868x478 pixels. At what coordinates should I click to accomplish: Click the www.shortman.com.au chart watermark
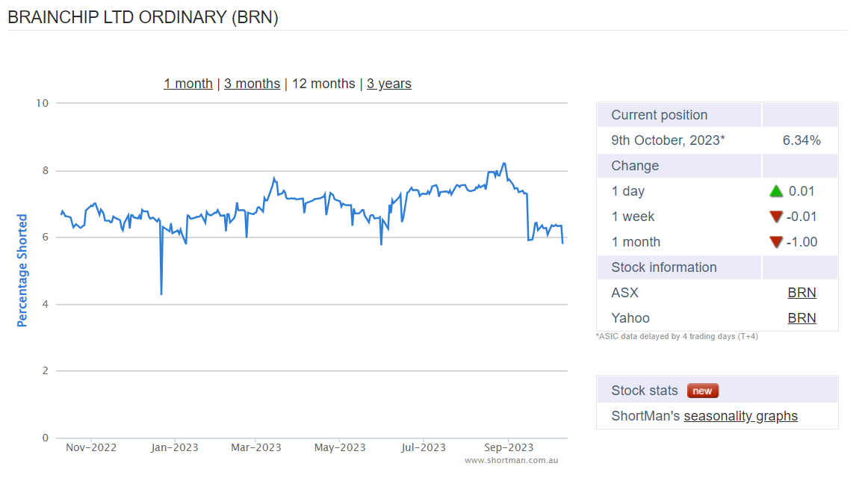(511, 461)
